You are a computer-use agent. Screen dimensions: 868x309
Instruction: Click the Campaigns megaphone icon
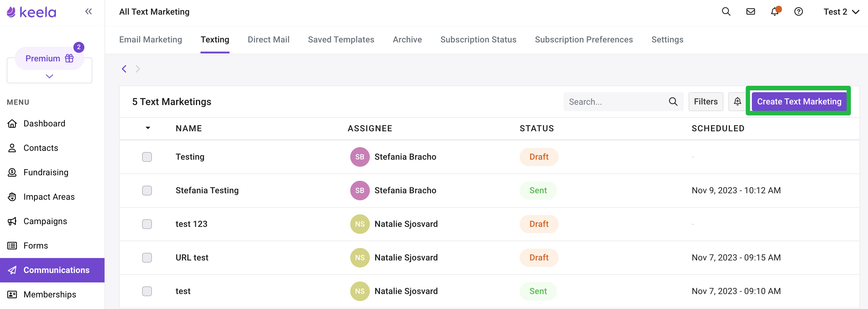tap(12, 221)
